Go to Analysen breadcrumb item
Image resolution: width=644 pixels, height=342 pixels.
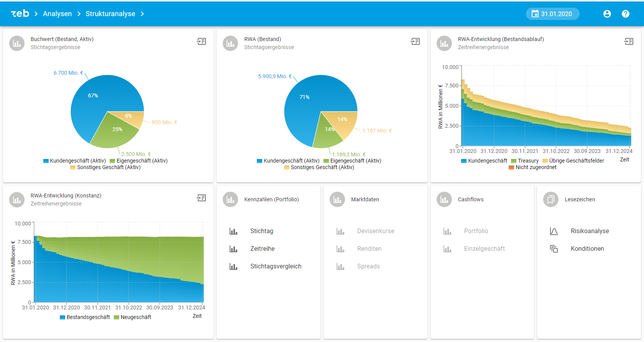(57, 14)
